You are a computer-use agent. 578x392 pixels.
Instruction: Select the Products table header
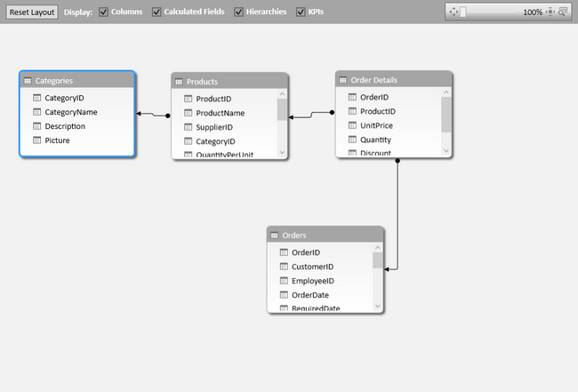pos(229,82)
